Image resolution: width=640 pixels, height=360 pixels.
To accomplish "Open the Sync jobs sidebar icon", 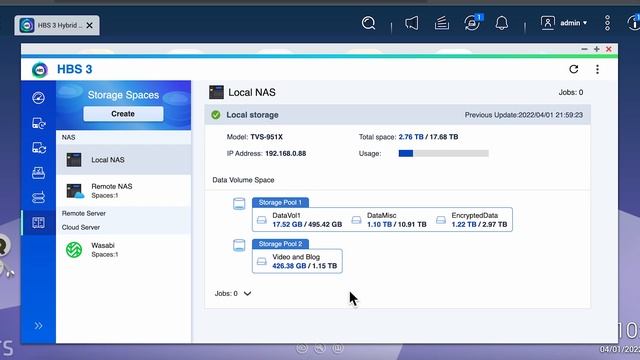I will tap(38, 148).
